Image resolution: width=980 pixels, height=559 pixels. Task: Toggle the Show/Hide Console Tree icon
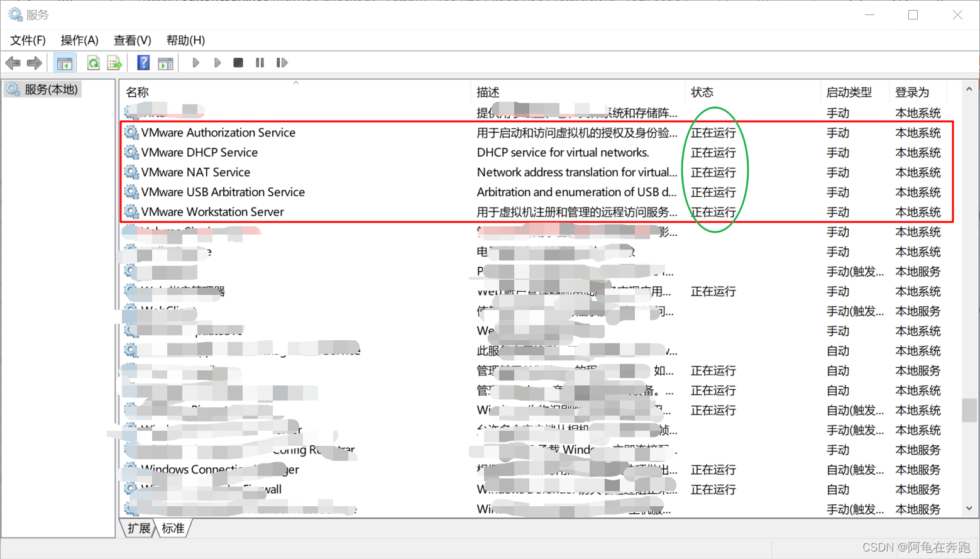[65, 62]
